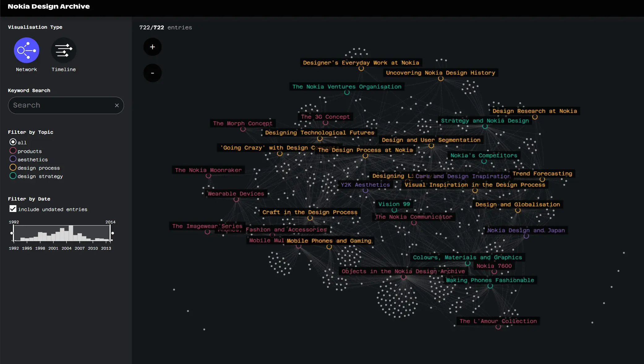Open the Nokia Design Archive home title
The image size is (644, 364).
49,6
